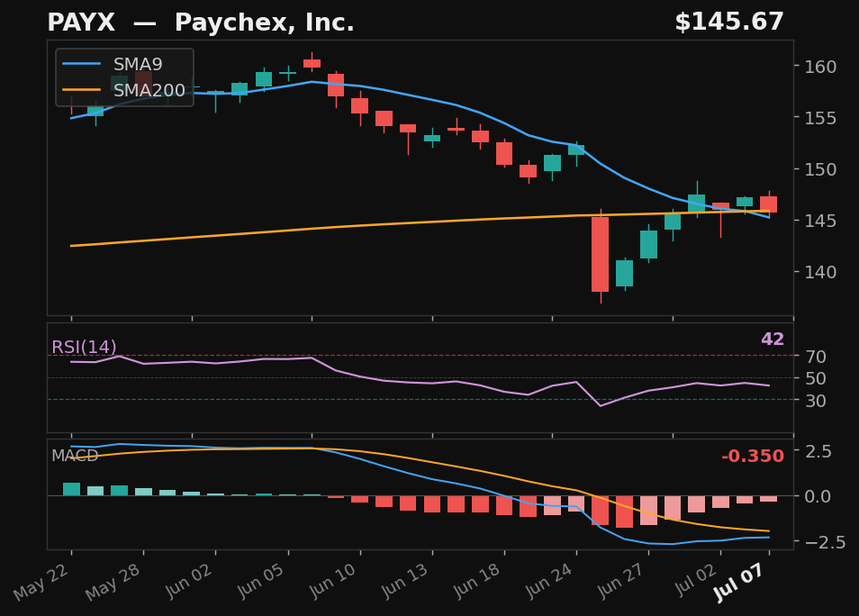Click the Jun 27 date label
Screen dimensions: 859x616
click(621, 581)
